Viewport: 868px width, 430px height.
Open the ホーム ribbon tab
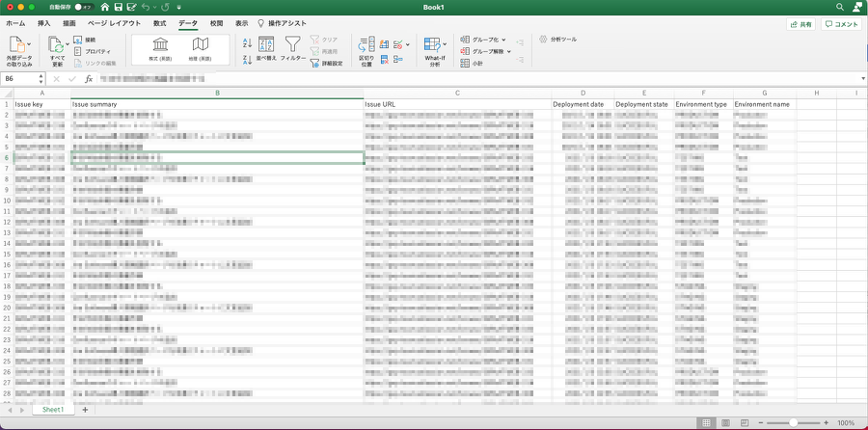[x=15, y=24]
